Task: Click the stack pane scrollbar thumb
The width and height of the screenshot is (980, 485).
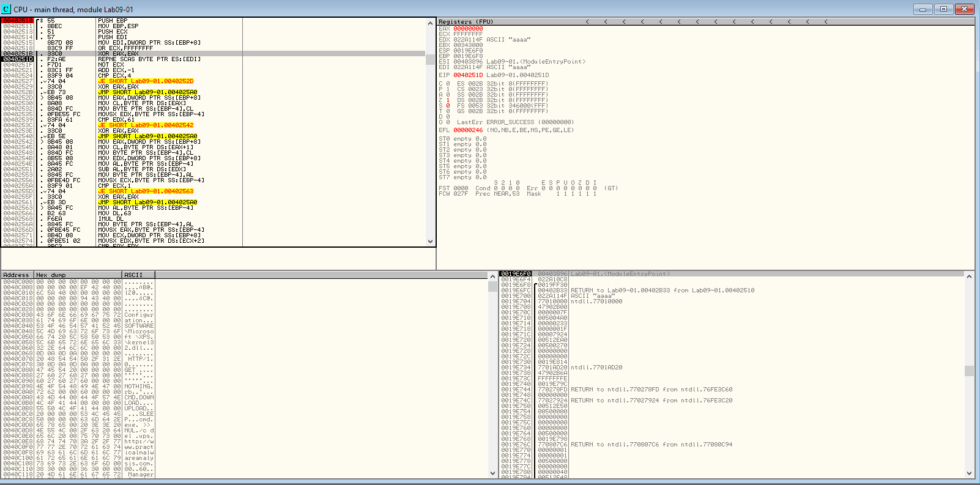Action: click(x=969, y=371)
